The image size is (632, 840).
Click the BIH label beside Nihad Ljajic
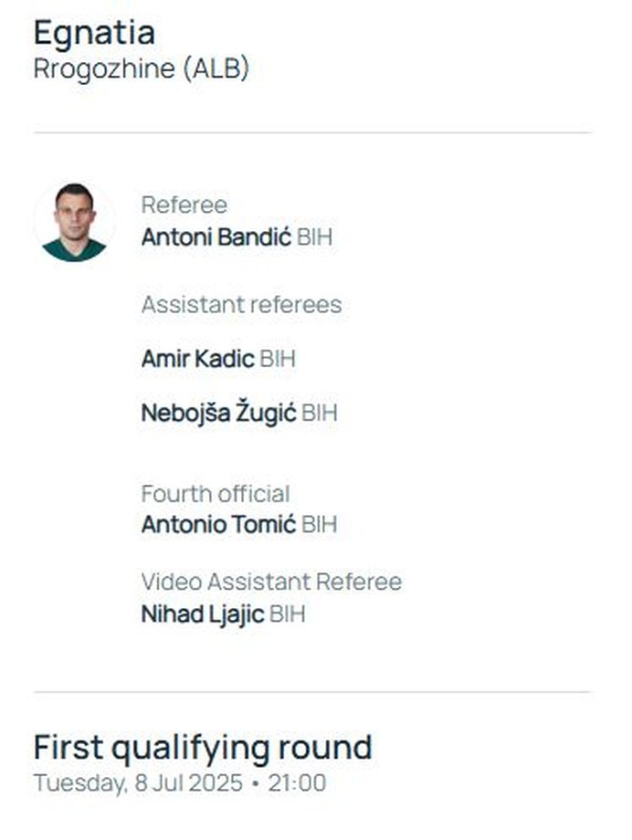coord(288,614)
